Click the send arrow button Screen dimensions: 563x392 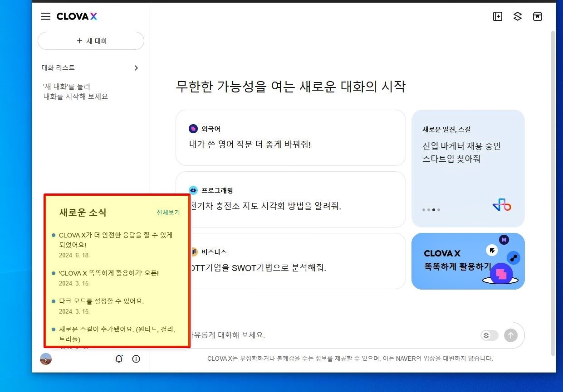511,335
